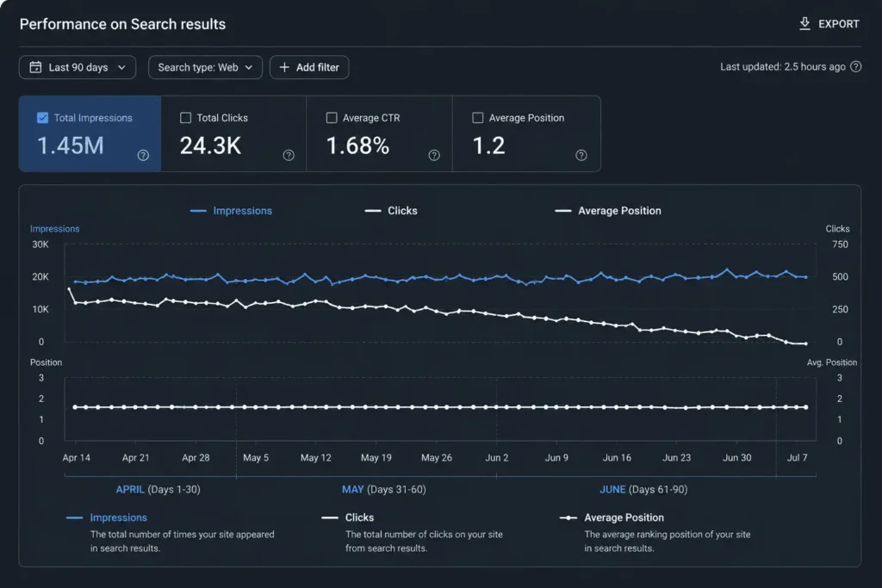
Task: Click the EXPORT button label
Action: point(838,24)
